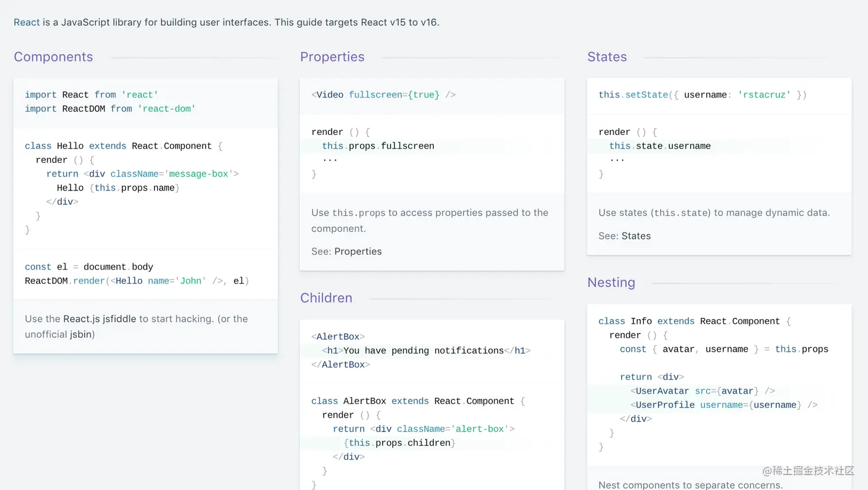Click the opening <AlertBox> tag line
The width and height of the screenshot is (868, 490).
click(x=338, y=336)
